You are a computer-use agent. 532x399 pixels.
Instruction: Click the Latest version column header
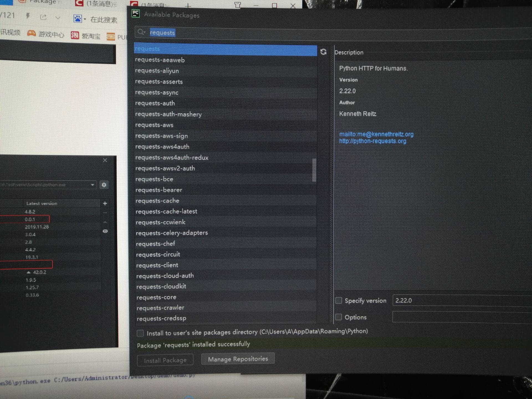click(x=42, y=203)
